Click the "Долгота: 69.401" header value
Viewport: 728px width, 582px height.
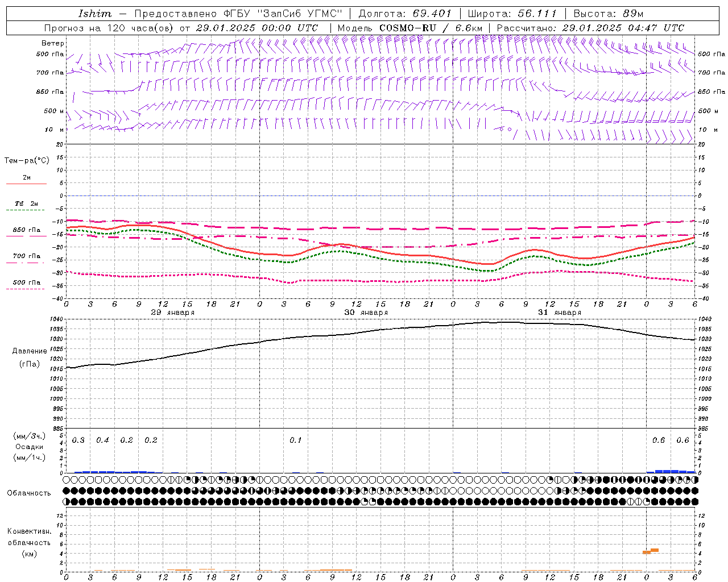tap(405, 14)
